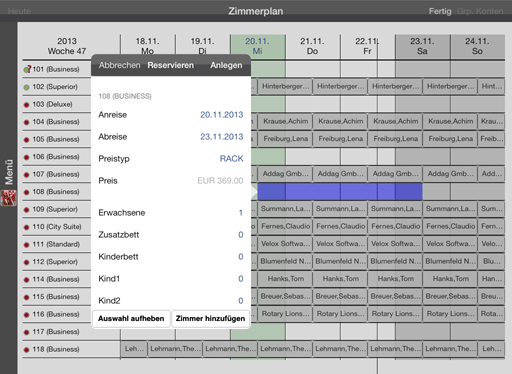
Task: Change the Anreise date 20.11.2013
Action: [222, 115]
